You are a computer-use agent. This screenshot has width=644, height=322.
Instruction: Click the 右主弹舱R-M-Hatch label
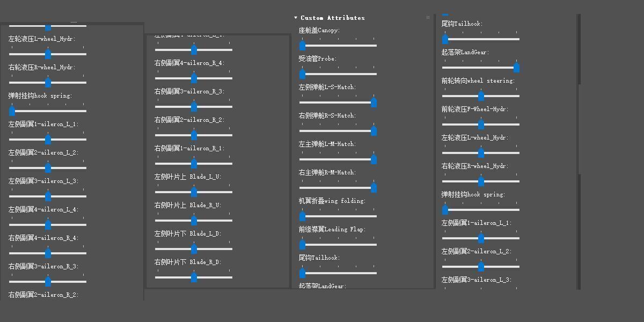tap(327, 173)
